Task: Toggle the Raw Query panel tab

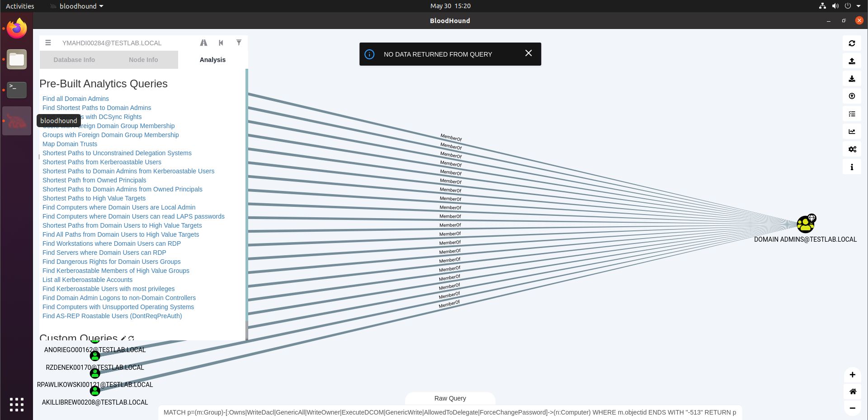Action: [x=450, y=398]
